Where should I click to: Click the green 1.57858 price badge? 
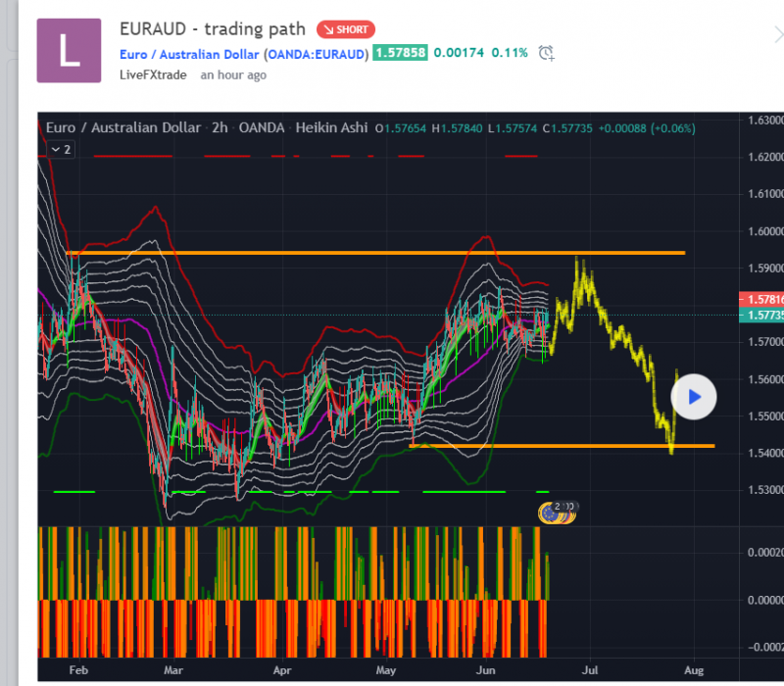tap(400, 53)
